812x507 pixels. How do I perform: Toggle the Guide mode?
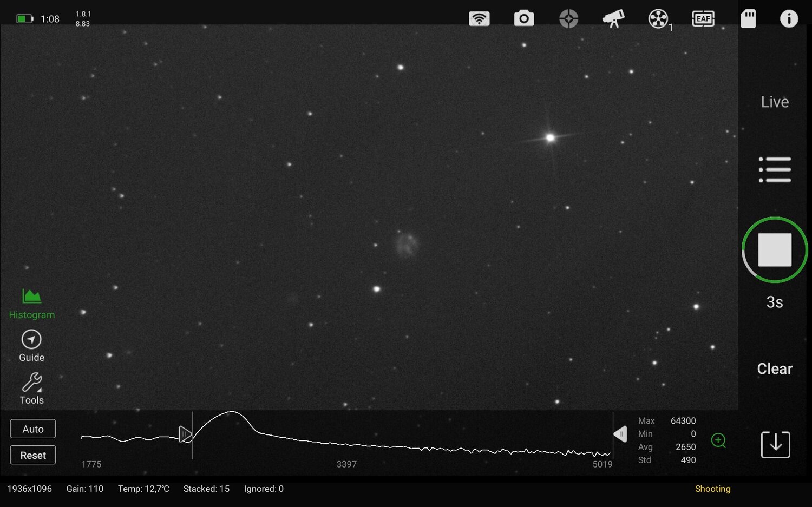click(x=31, y=345)
